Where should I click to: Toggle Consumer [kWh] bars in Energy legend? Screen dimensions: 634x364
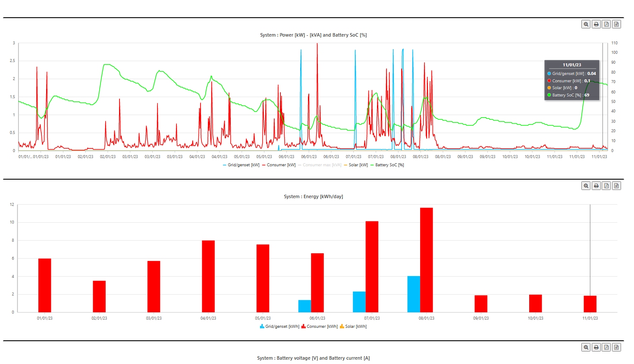point(320,327)
